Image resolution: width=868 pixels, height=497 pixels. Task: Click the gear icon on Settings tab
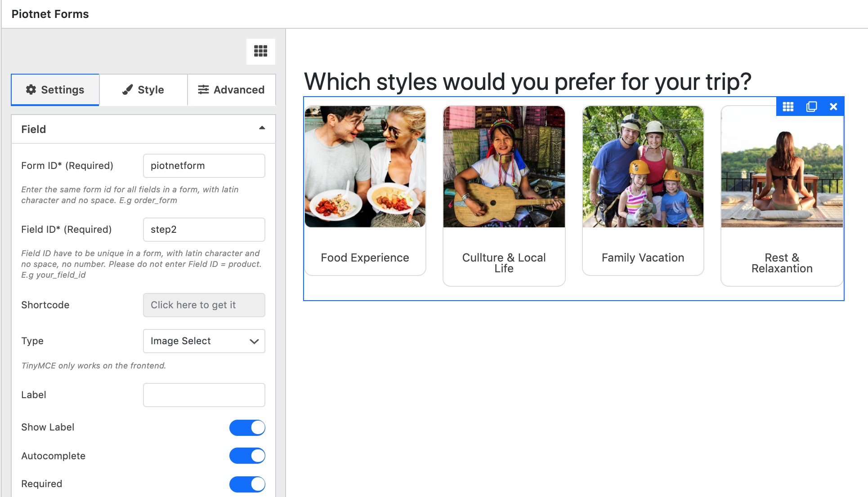31,89
